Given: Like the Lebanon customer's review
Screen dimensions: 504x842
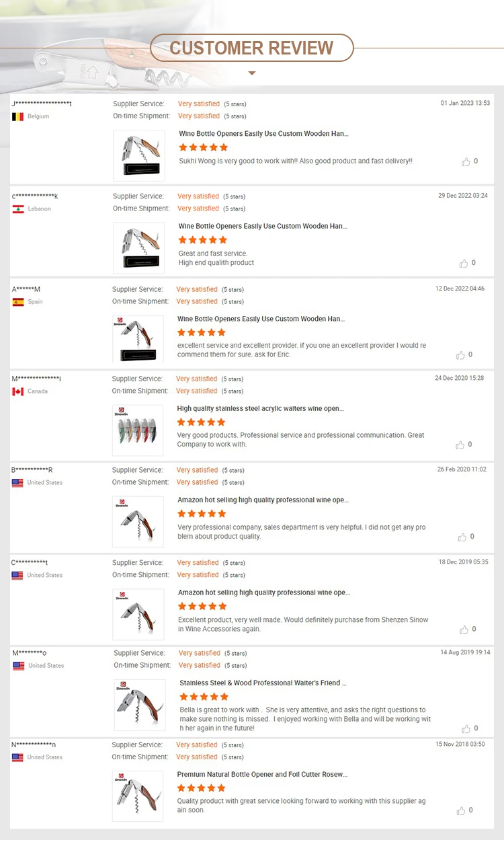Looking at the screenshot, I should pos(463,264).
